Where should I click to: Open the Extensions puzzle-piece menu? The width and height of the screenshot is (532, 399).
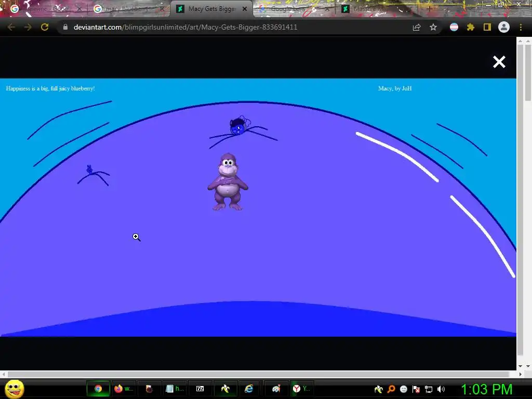(470, 27)
